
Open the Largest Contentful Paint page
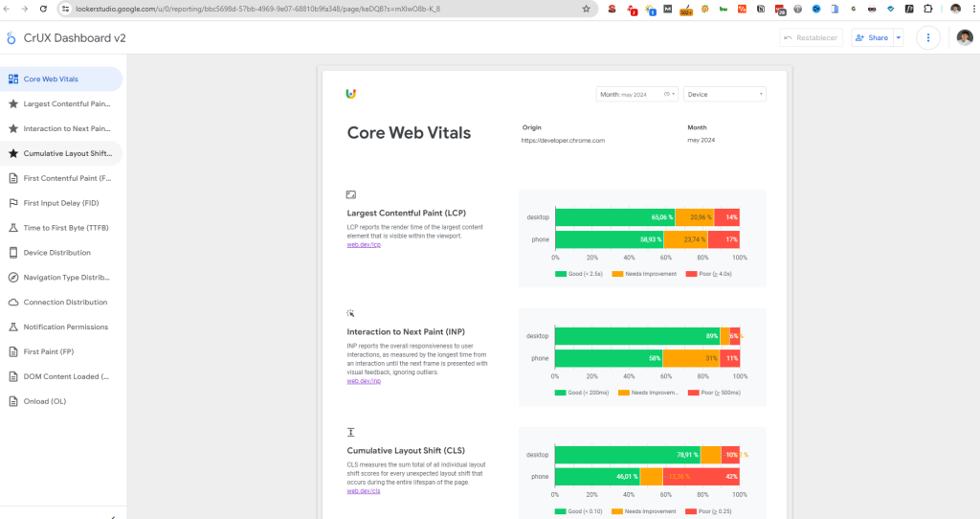[67, 103]
